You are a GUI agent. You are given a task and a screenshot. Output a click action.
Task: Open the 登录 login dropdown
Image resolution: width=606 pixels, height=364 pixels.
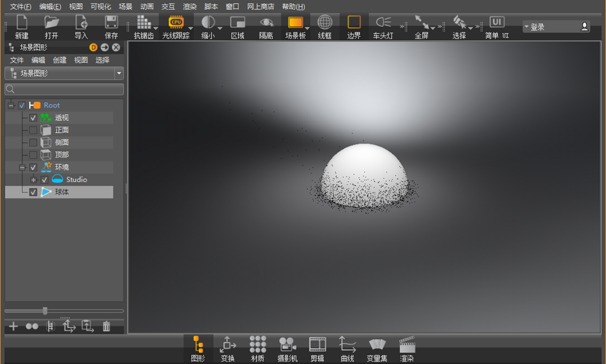click(x=527, y=26)
